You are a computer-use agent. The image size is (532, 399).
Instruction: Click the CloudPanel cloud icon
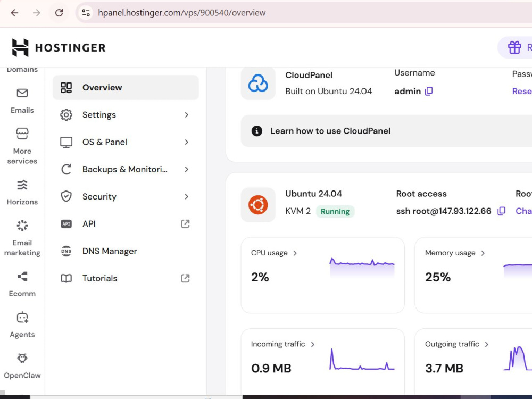(258, 84)
